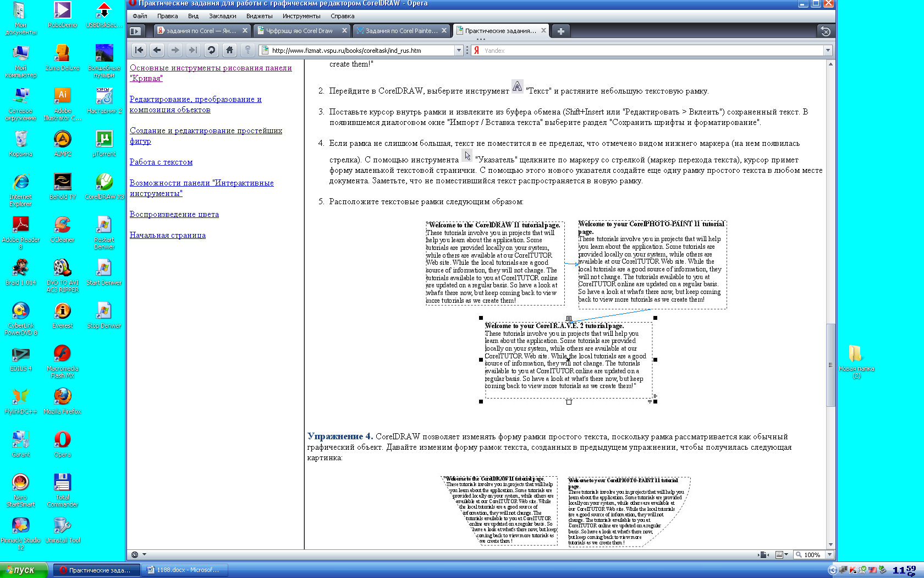924x578 pixels.
Task: Open the address bar history dropdown
Action: coord(459,50)
